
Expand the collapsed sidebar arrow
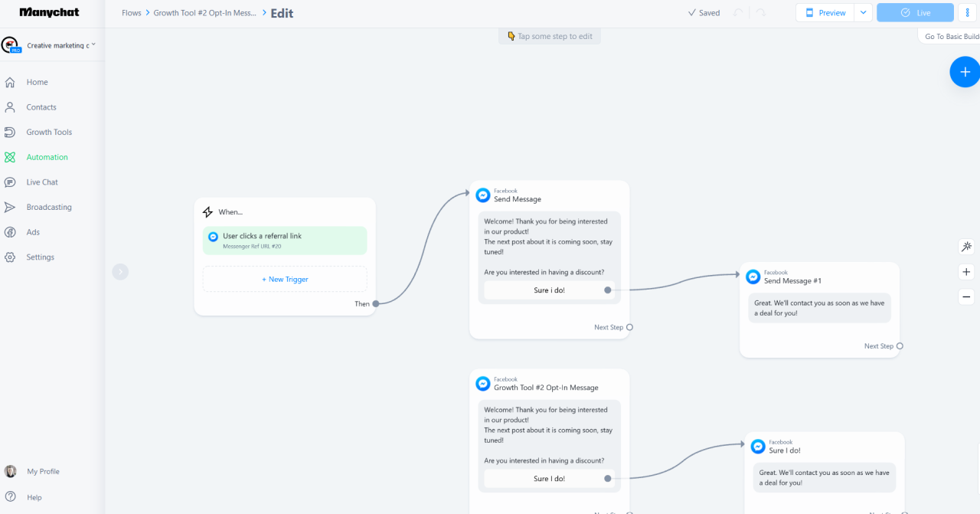[x=120, y=271]
